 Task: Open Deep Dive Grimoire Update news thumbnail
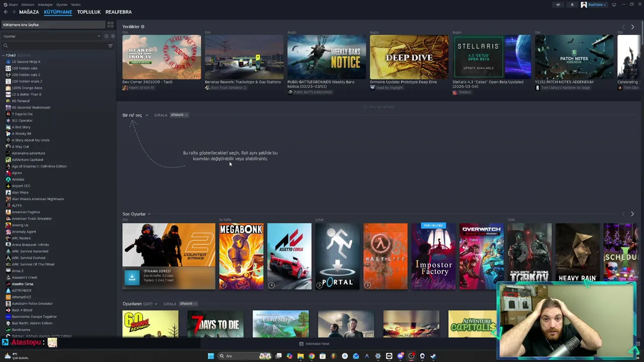click(x=409, y=57)
